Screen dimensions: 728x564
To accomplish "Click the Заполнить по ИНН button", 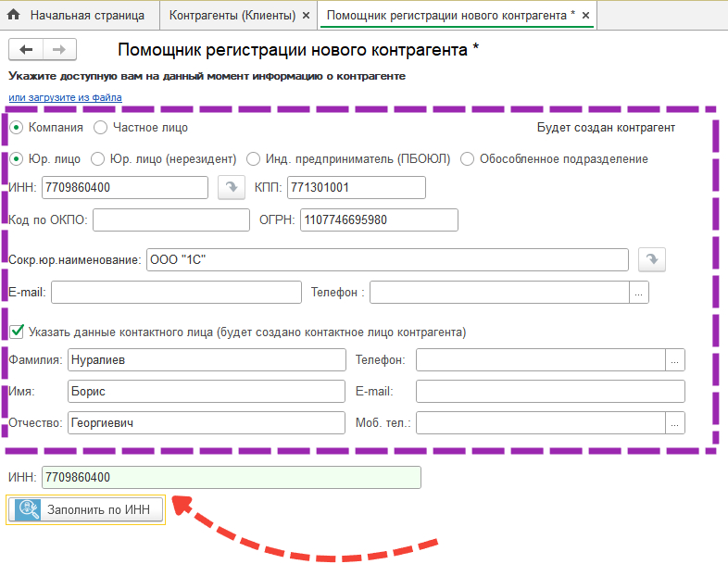I will 86,509.
